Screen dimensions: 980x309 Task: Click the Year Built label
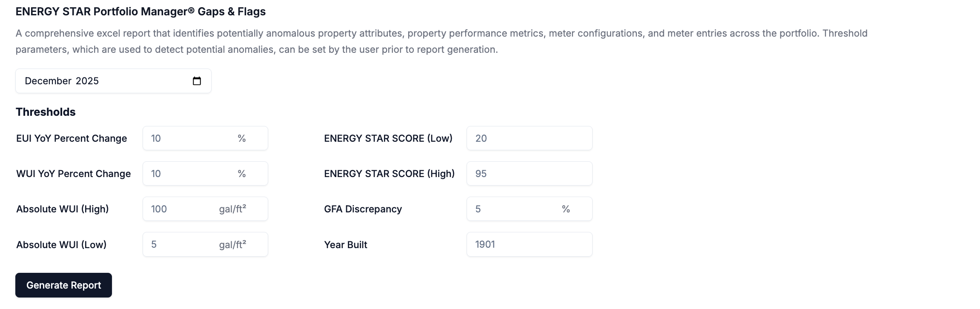[345, 245]
